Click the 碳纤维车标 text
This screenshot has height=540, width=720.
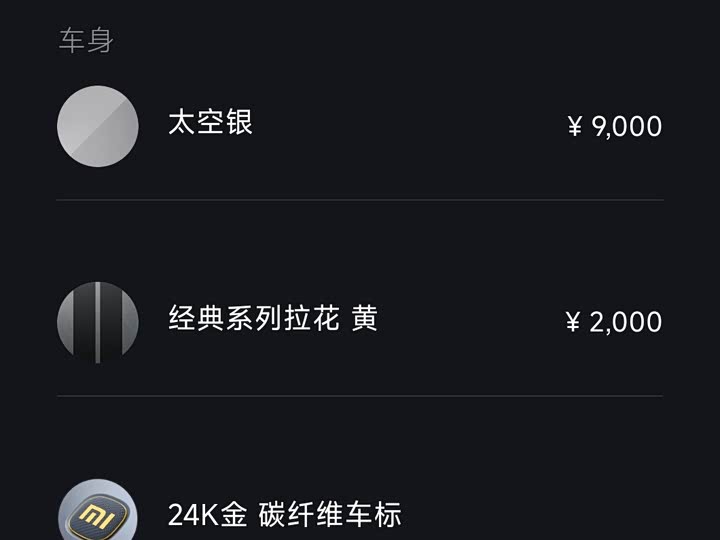330,515
